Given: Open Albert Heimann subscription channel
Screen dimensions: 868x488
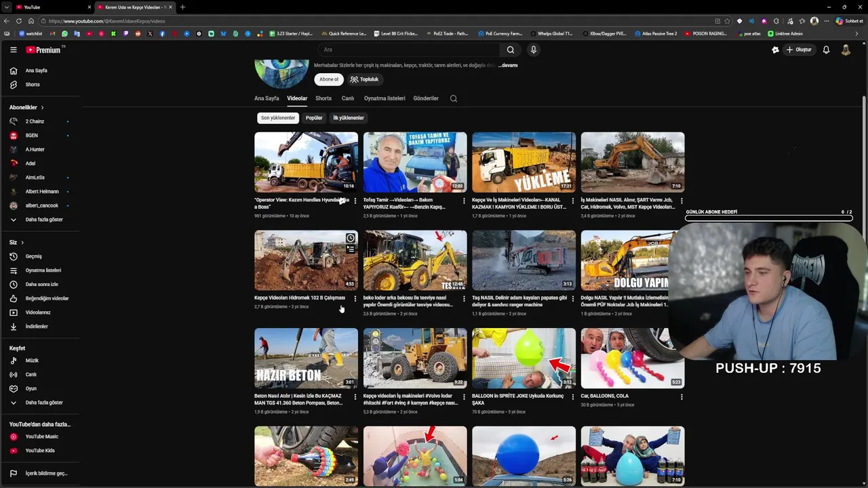Looking at the screenshot, I should 41,192.
